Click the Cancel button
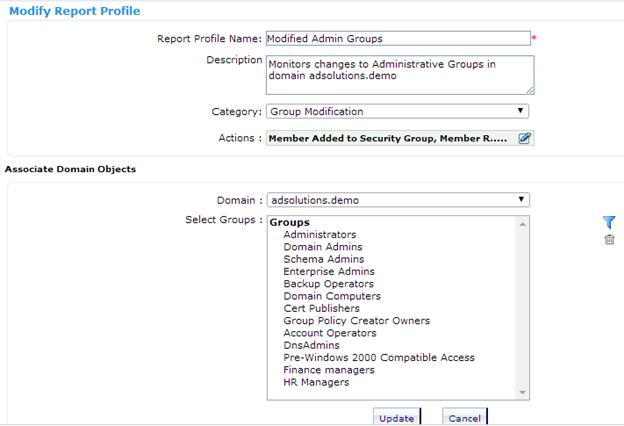This screenshot has width=624, height=426. coord(464,417)
